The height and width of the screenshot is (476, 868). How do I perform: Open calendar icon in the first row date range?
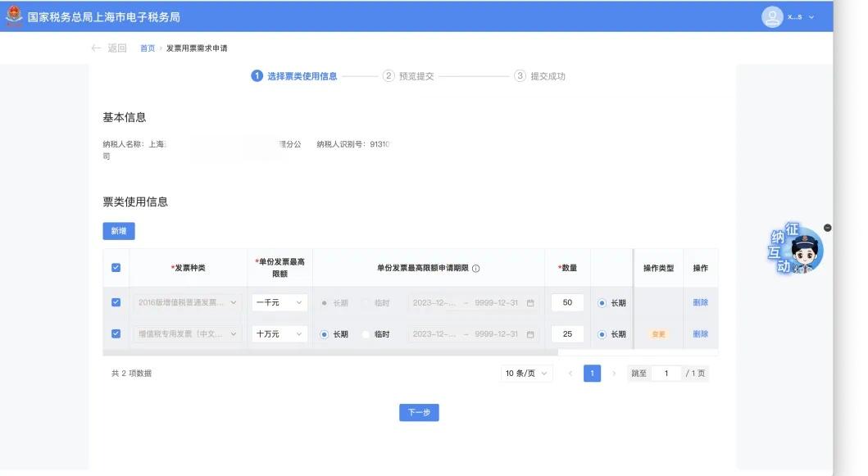[x=530, y=303]
